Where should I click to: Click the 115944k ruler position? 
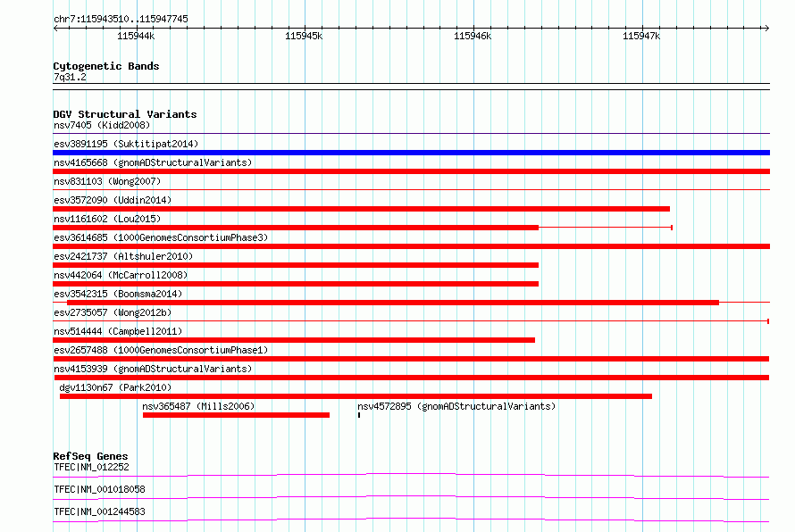pyautogui.click(x=136, y=36)
